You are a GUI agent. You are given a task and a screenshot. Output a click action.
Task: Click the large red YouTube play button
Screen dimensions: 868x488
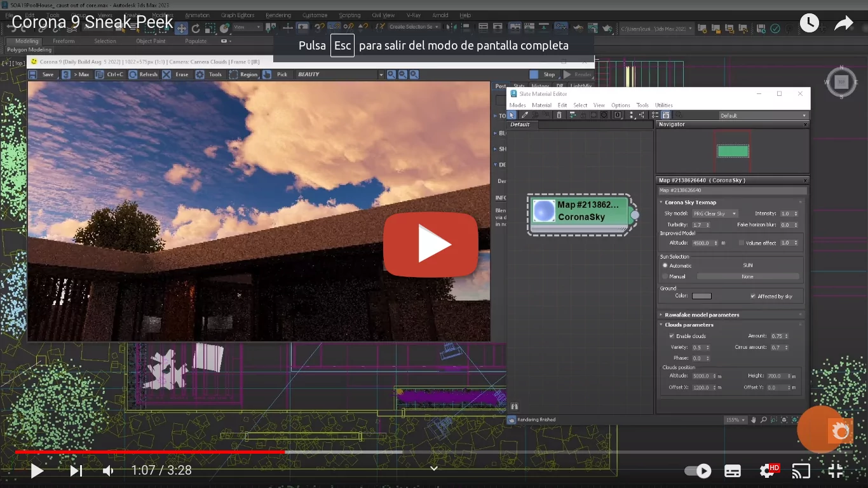(x=431, y=245)
